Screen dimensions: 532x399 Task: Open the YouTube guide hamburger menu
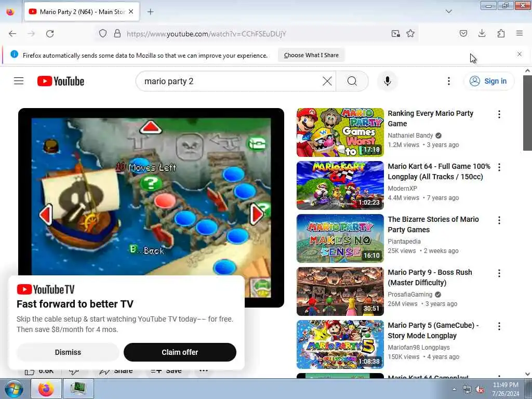(19, 81)
